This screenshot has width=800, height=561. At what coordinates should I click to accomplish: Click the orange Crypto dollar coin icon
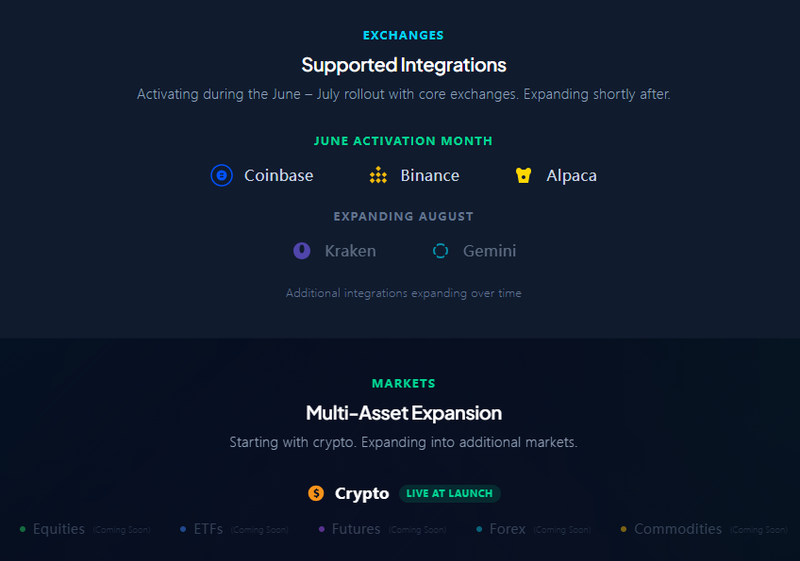tap(316, 493)
